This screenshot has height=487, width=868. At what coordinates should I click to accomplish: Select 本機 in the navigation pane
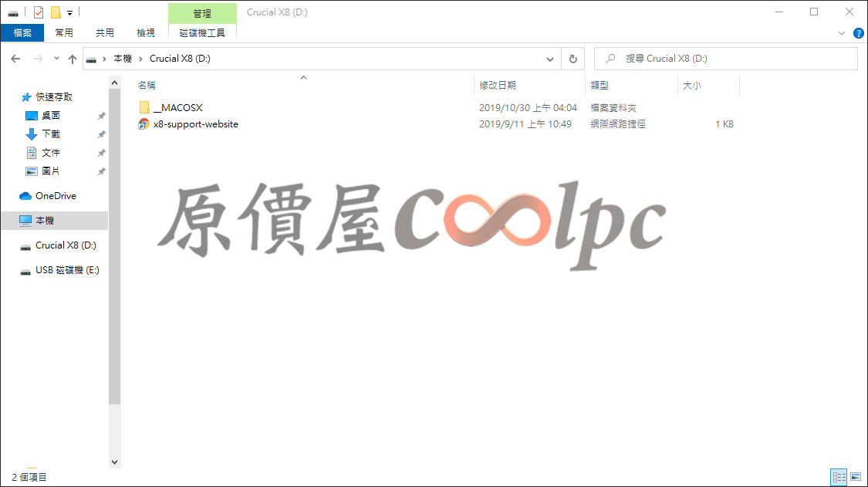tap(54, 221)
